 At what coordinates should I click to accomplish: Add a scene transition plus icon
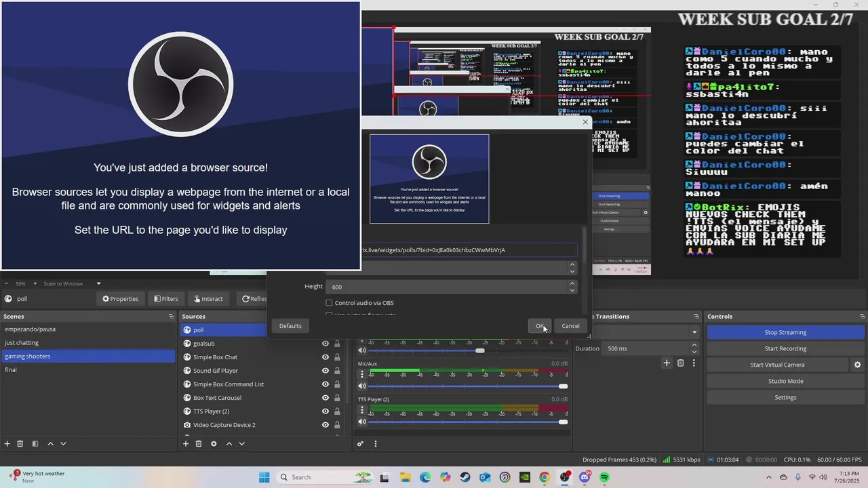pos(667,363)
